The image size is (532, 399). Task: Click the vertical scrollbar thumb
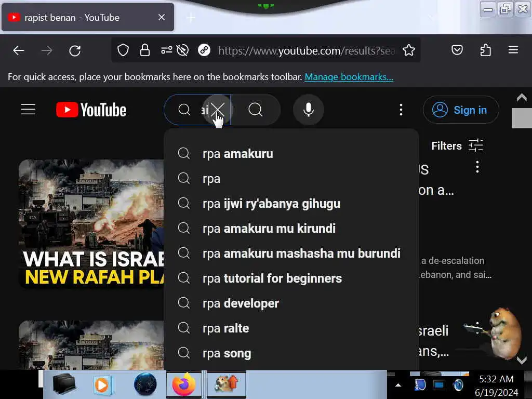[522, 118]
